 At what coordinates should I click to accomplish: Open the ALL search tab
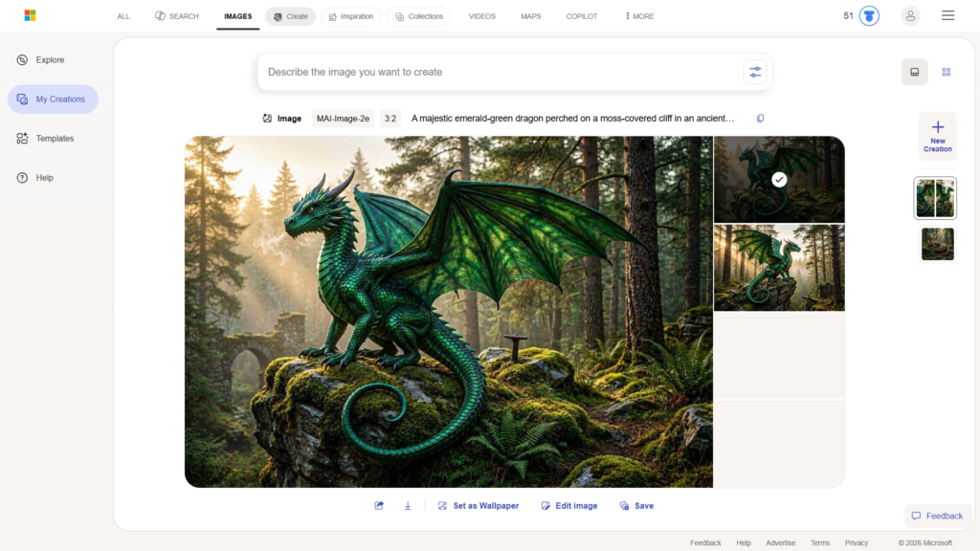[123, 16]
